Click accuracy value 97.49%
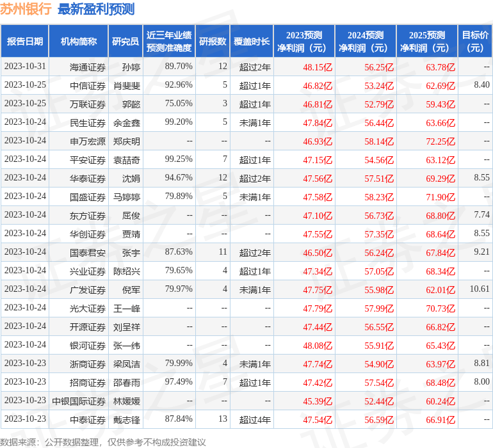This screenshot has height=448, width=493. point(179,381)
